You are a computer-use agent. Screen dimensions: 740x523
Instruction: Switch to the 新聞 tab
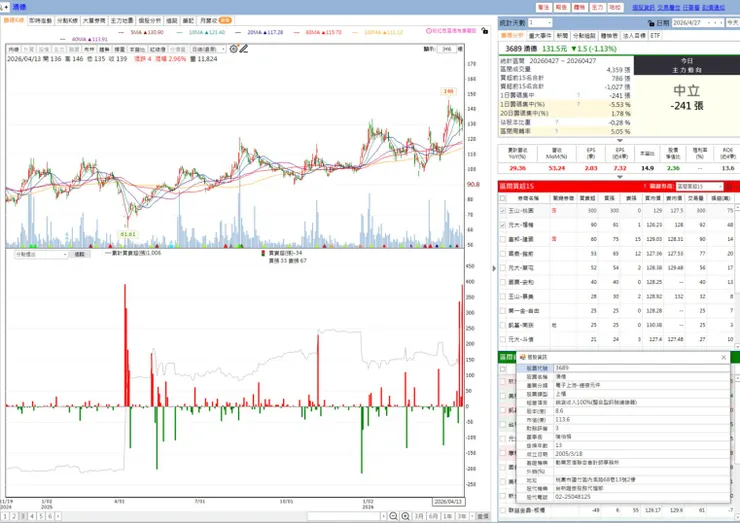562,35
